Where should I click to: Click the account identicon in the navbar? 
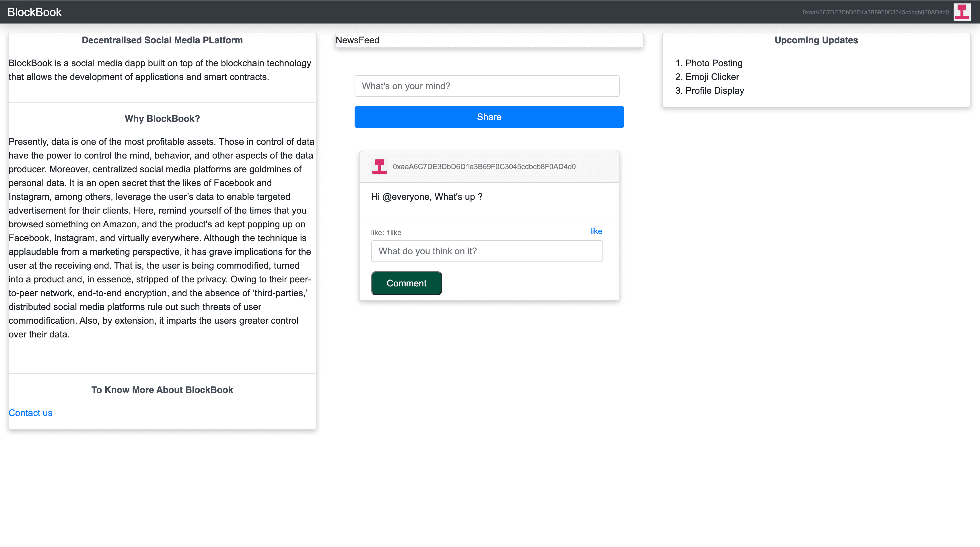click(x=962, y=12)
